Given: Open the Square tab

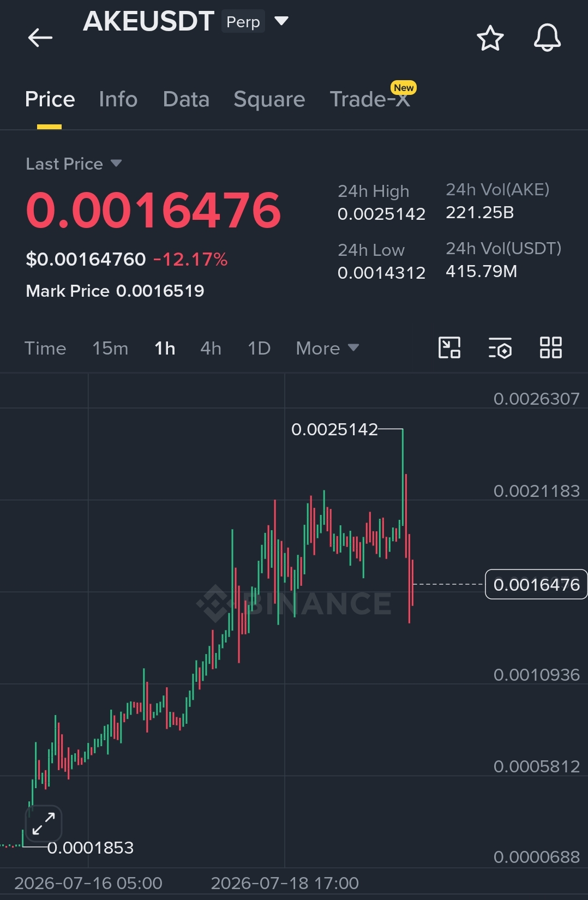Looking at the screenshot, I should pyautogui.click(x=269, y=99).
